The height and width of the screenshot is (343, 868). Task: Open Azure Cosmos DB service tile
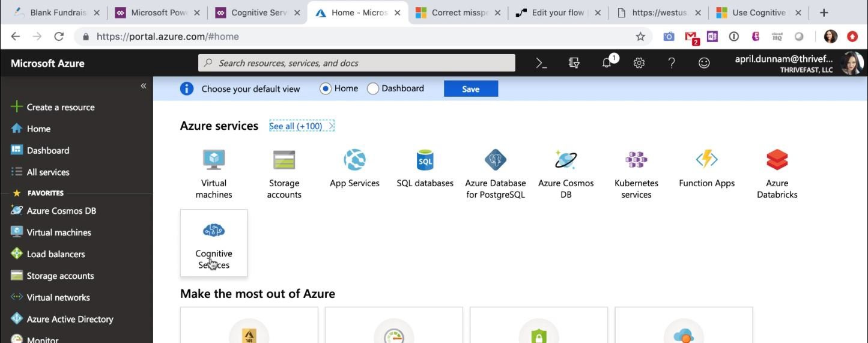[566, 174]
